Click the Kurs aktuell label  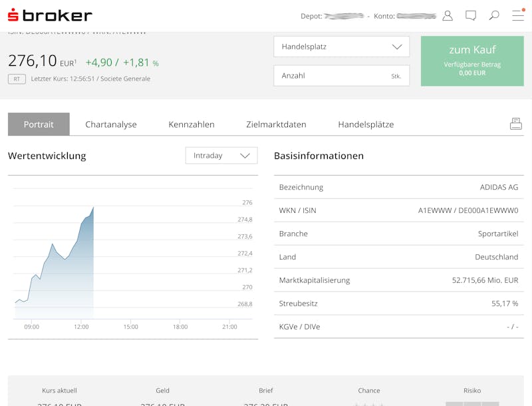59,391
